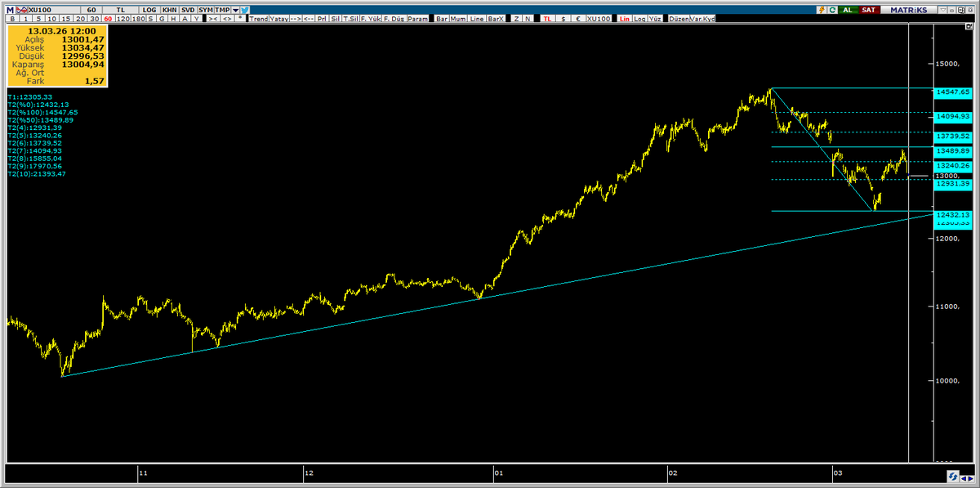Viewport: 980px width, 488px height.
Task: Open the TMP menu in title bar
Action: coord(222,9)
